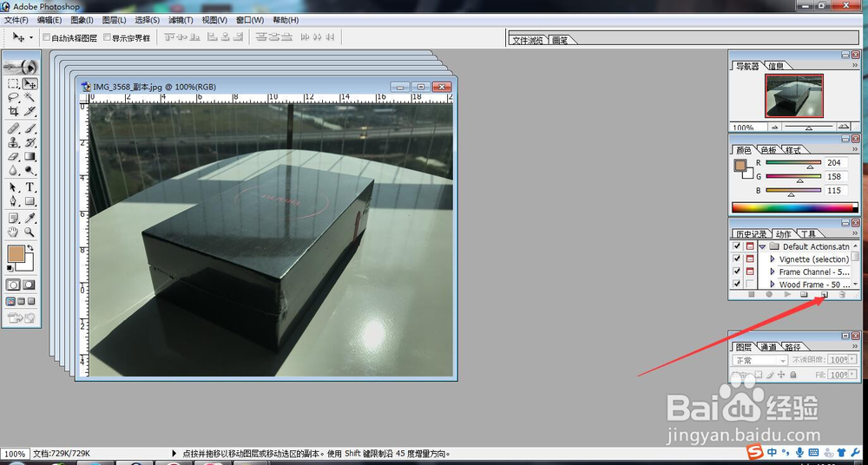
Task: Select the Move tool in the toolbox
Action: click(x=30, y=84)
